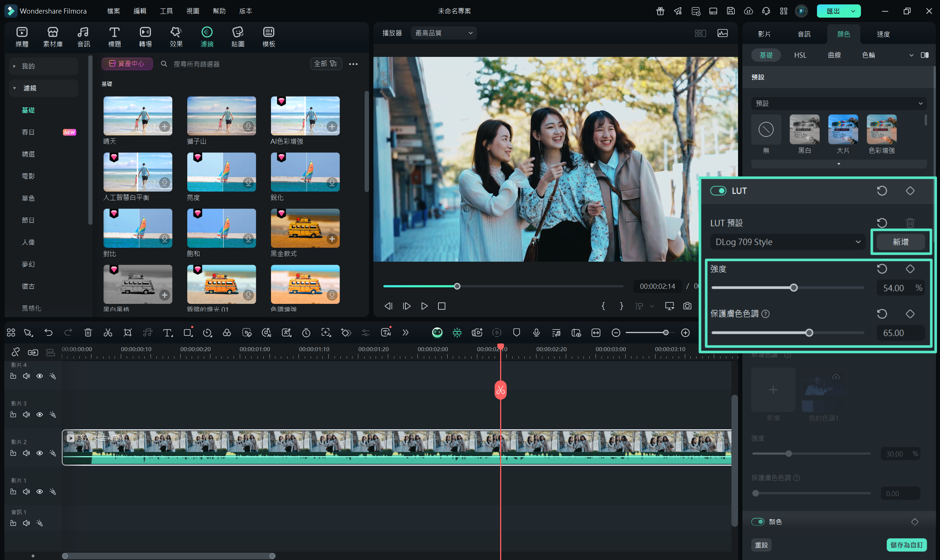Open the 編輯 menu
The width and height of the screenshot is (940, 560).
140,11
